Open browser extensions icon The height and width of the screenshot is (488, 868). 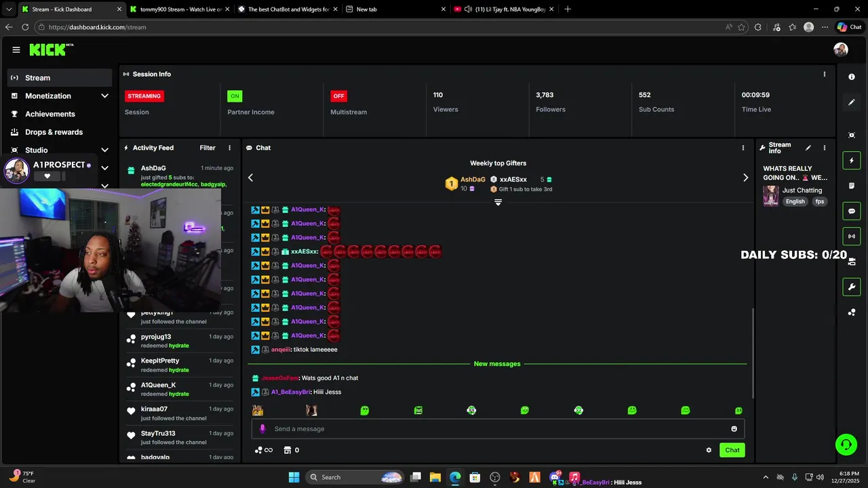point(758,27)
